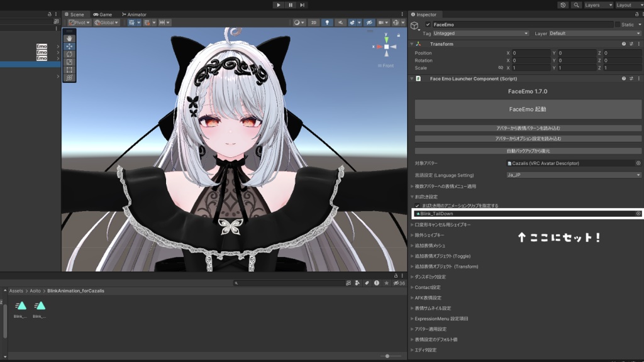644x362 pixels.
Task: Expand 口変形キャンセル用シェイプキー section
Action: pyautogui.click(x=412, y=224)
